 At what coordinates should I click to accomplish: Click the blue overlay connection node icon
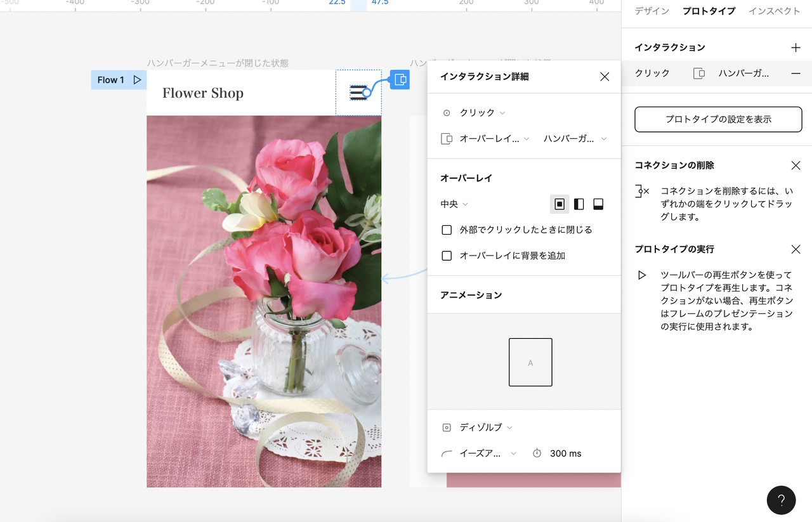click(x=400, y=79)
